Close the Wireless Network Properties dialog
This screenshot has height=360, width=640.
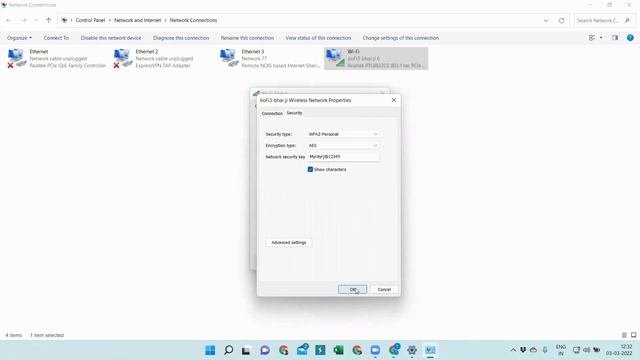point(394,100)
